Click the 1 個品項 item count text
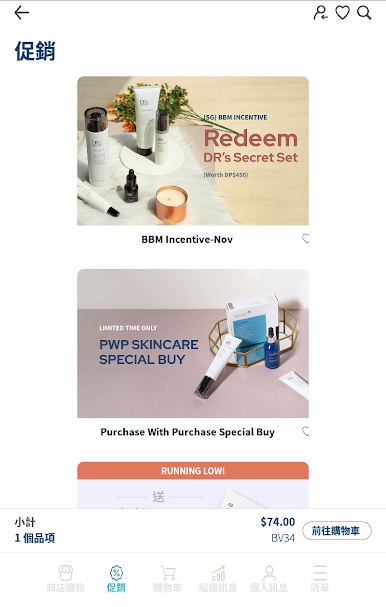 click(x=35, y=538)
